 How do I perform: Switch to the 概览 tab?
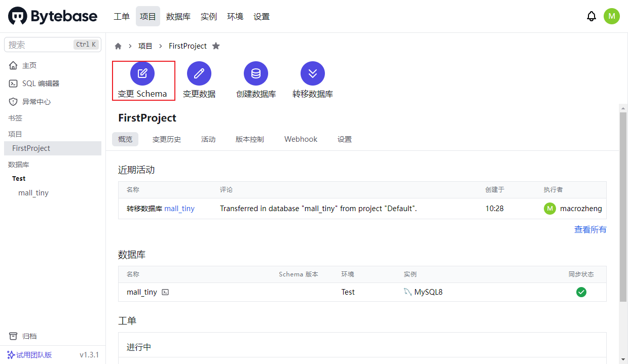(125, 139)
